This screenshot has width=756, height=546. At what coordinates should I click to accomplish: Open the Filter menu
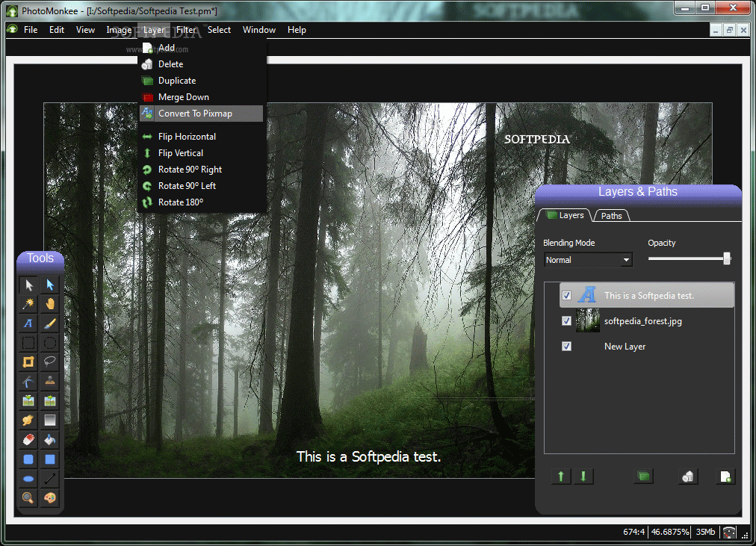(186, 30)
